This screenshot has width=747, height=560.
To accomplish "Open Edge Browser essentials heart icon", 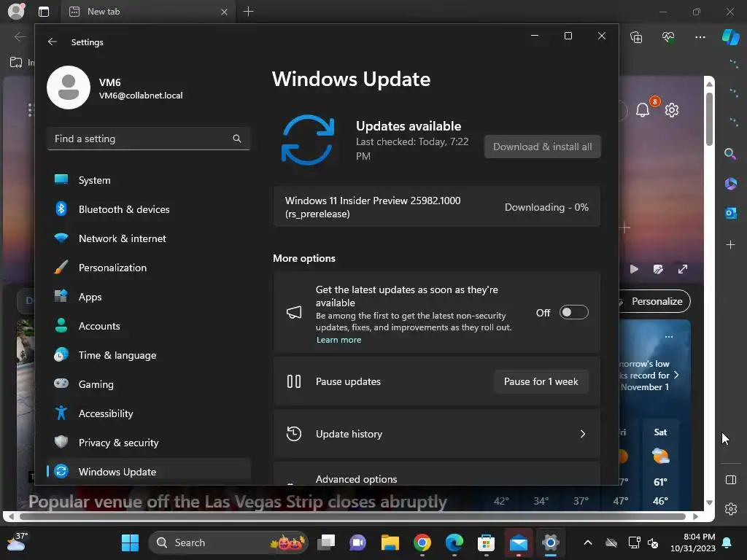I will click(x=668, y=37).
